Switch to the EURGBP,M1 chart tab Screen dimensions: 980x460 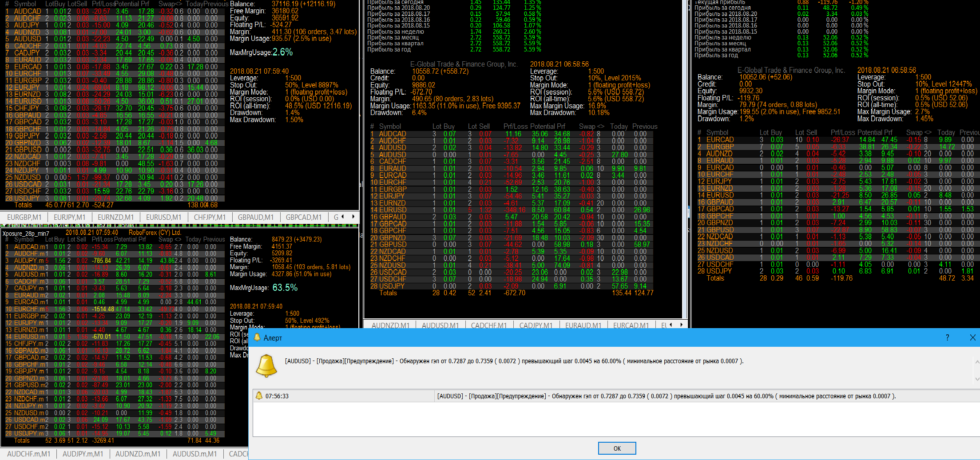click(x=24, y=217)
